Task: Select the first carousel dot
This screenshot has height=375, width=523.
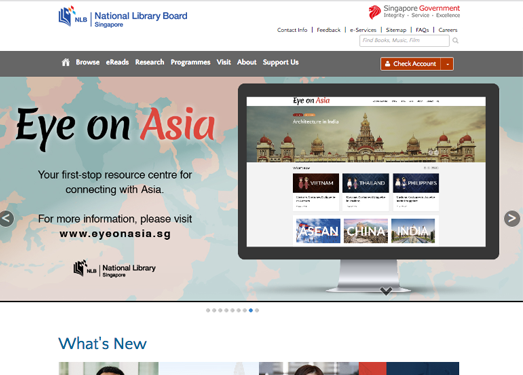Action: click(208, 310)
